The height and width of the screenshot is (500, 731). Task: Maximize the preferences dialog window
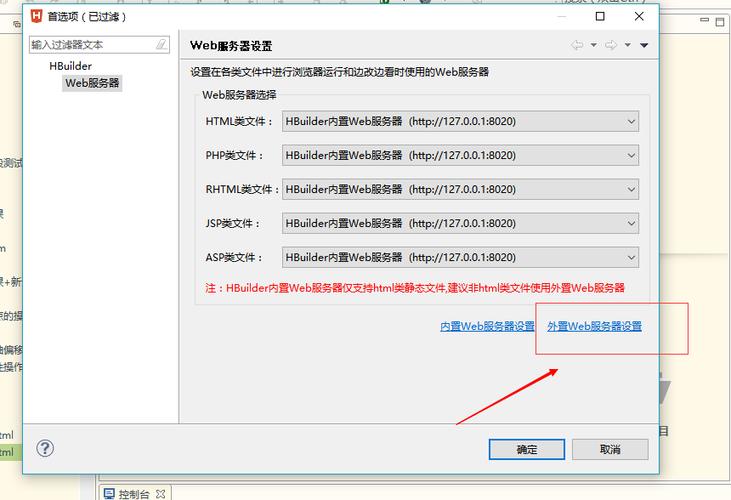tap(600, 16)
